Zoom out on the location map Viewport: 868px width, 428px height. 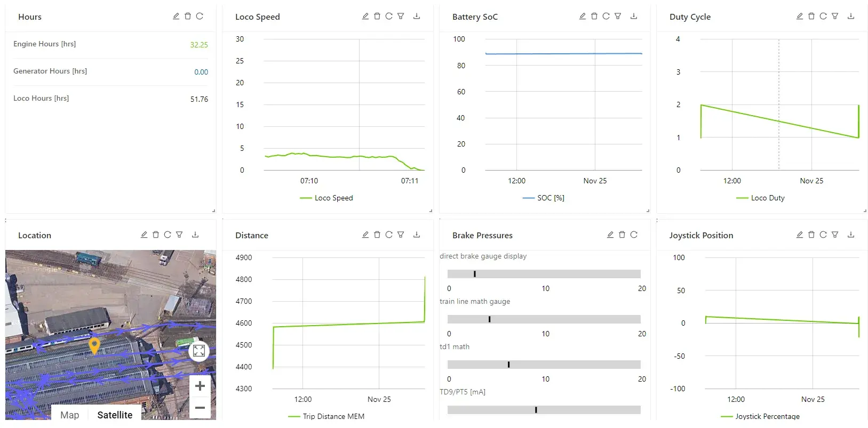click(x=200, y=408)
